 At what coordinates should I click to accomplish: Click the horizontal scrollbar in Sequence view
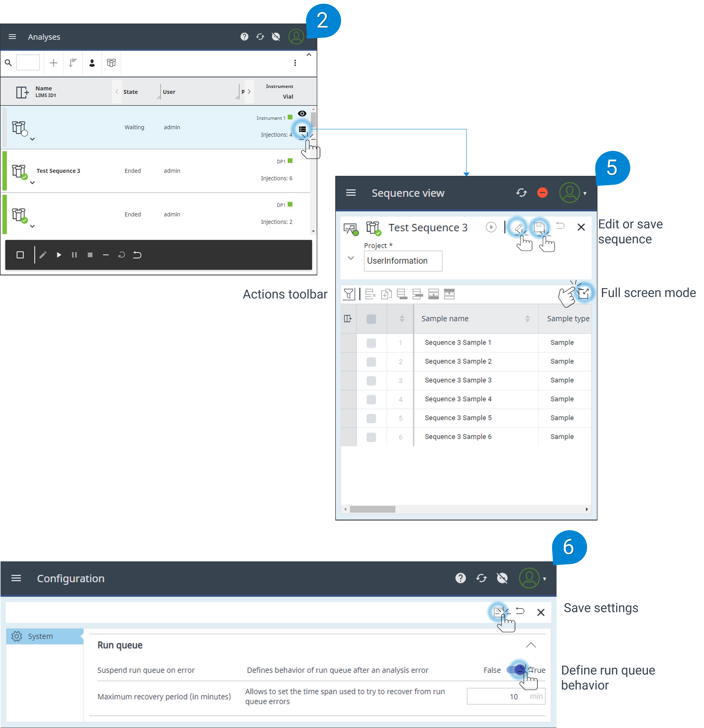click(373, 509)
